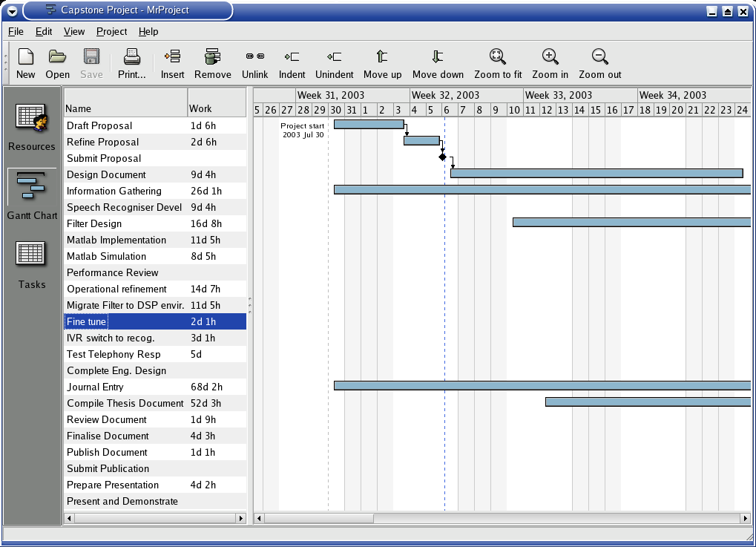Select the Filter Design task
The height and width of the screenshot is (547, 756).
[155, 223]
